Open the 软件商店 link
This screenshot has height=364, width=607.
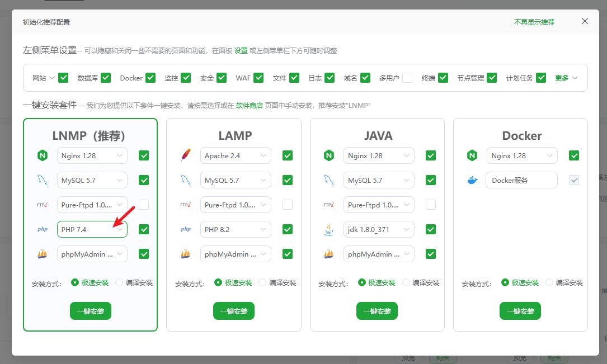(x=249, y=105)
